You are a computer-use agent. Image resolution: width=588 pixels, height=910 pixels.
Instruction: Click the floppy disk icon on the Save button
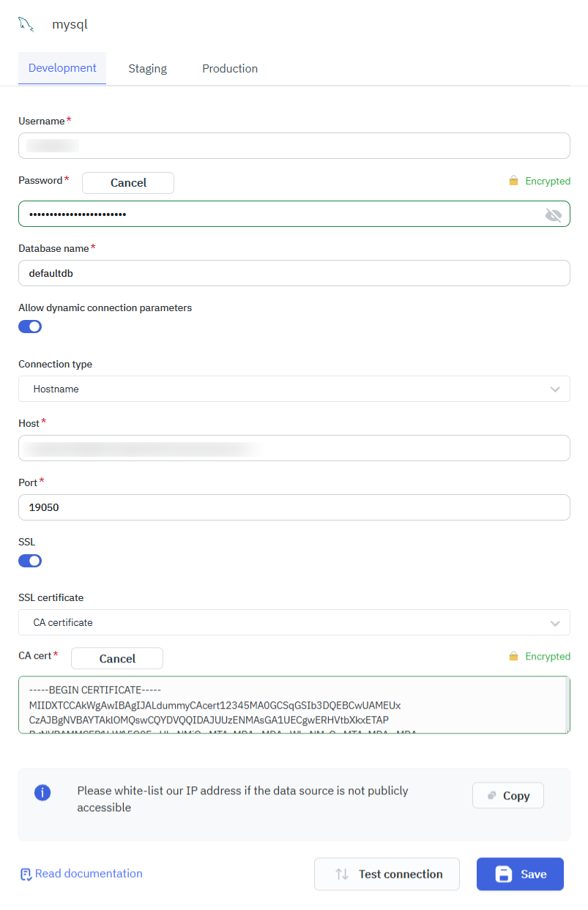click(x=505, y=874)
